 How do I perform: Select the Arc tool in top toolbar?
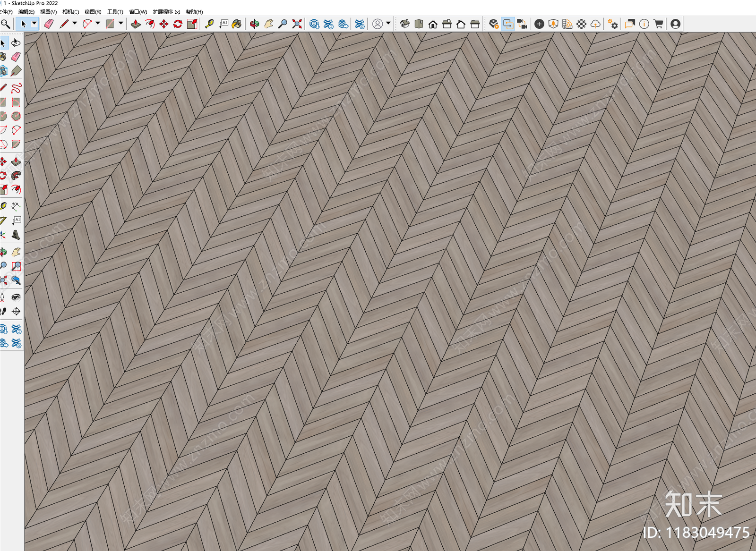pos(87,24)
